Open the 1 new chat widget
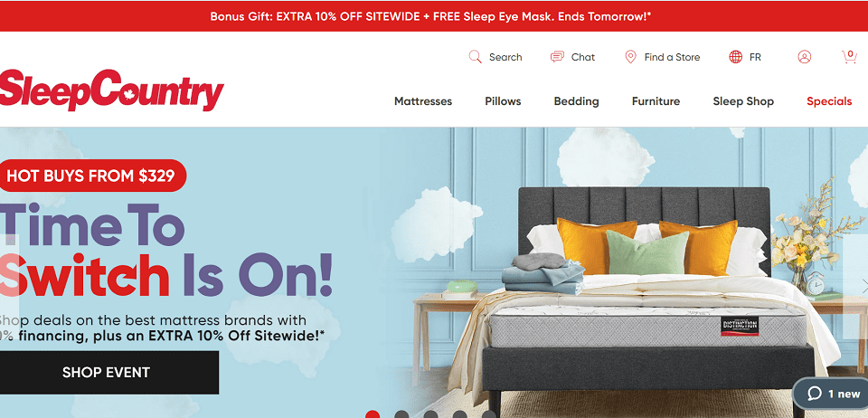The width and height of the screenshot is (868, 418). [832, 394]
